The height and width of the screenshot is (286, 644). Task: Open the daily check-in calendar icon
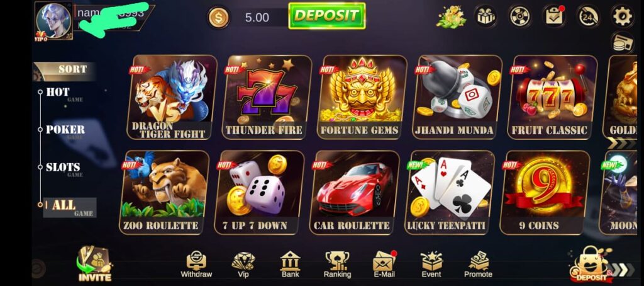point(555,16)
